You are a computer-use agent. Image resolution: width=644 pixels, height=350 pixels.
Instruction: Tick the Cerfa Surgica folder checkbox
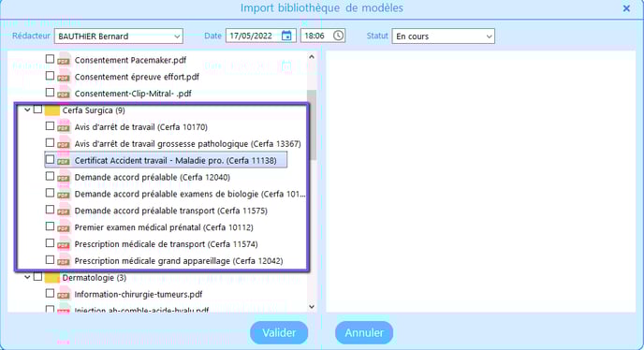pos(37,109)
